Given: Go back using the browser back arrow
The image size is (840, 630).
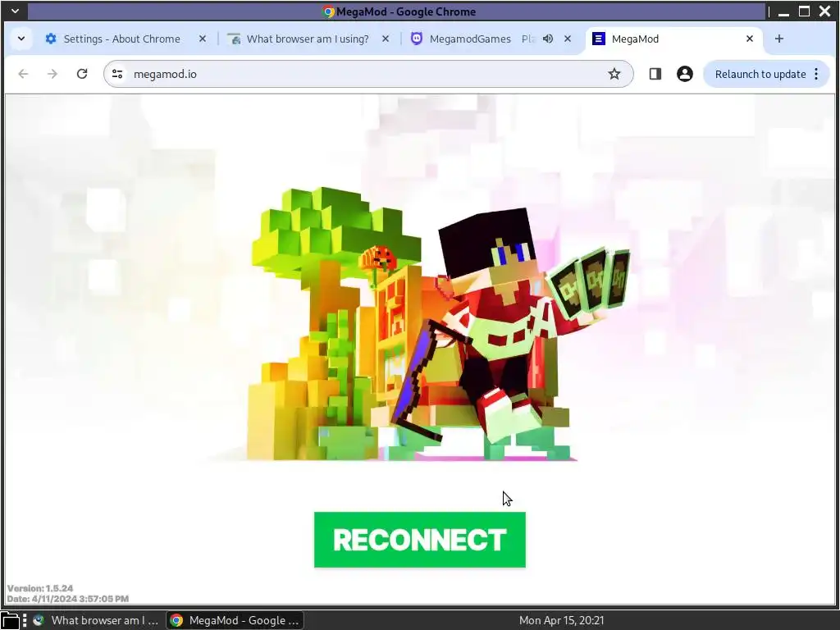Looking at the screenshot, I should tap(23, 74).
